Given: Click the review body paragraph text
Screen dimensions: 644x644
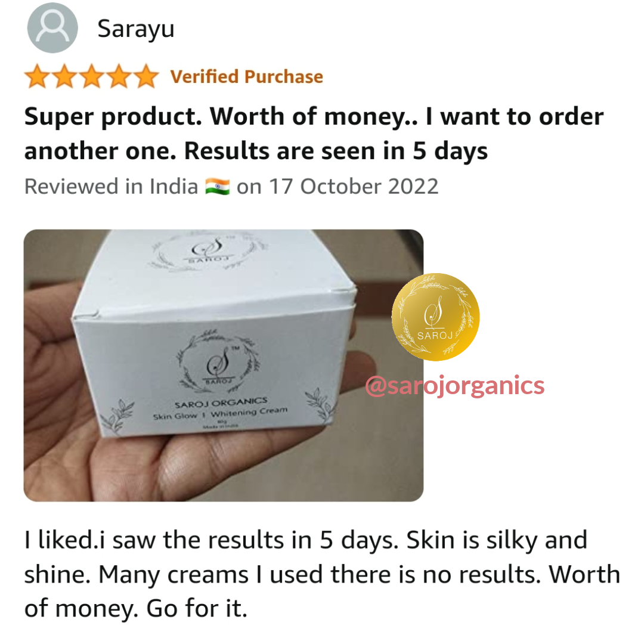Looking at the screenshot, I should (x=322, y=574).
